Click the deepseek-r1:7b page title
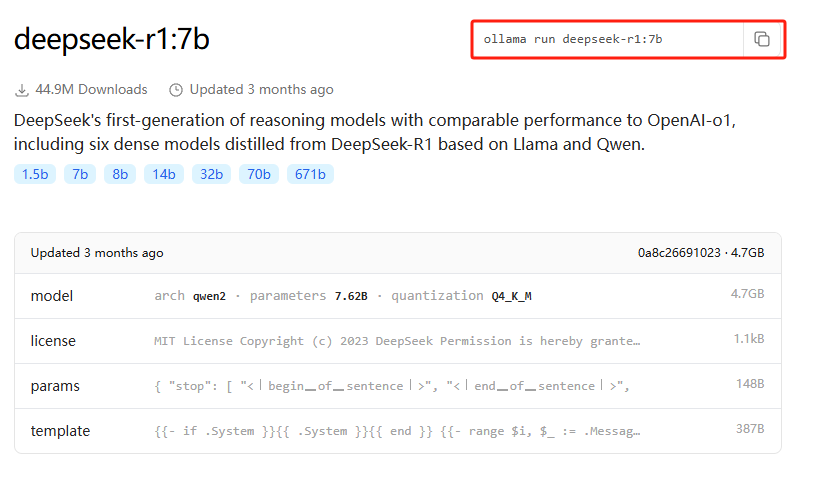The image size is (814, 492). coord(111,39)
